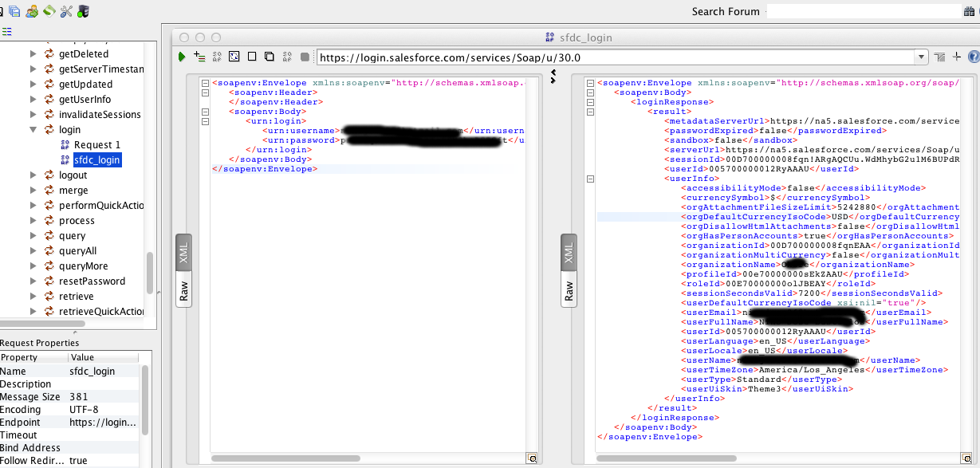This screenshot has width=980, height=468.
Task: Click the plus icon beside endpoint field
Action: pyautogui.click(x=957, y=57)
